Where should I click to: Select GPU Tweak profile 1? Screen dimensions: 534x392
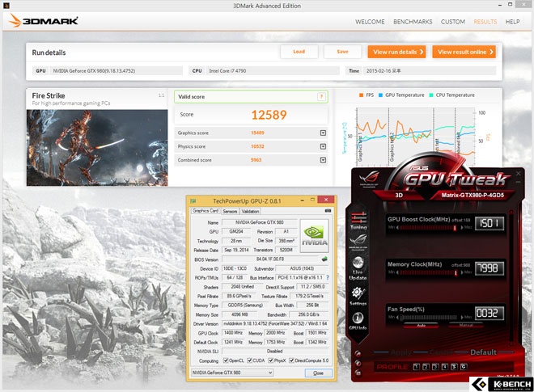click(x=416, y=366)
